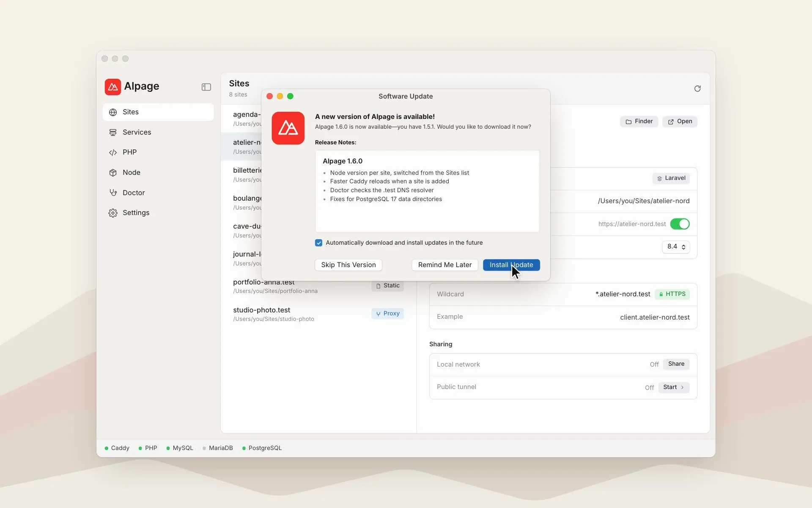Click the Alpage app icon in update dialog
Screen dimensions: 812x508
click(288, 128)
